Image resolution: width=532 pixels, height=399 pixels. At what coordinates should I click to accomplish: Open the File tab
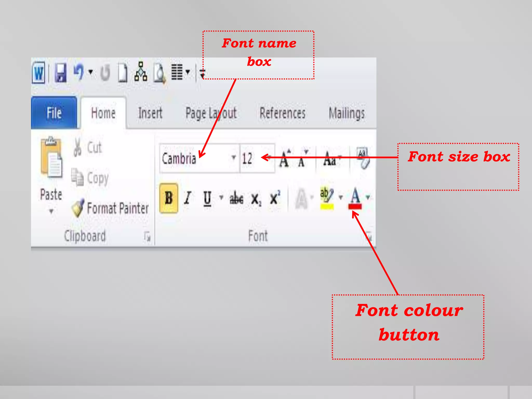point(54,113)
